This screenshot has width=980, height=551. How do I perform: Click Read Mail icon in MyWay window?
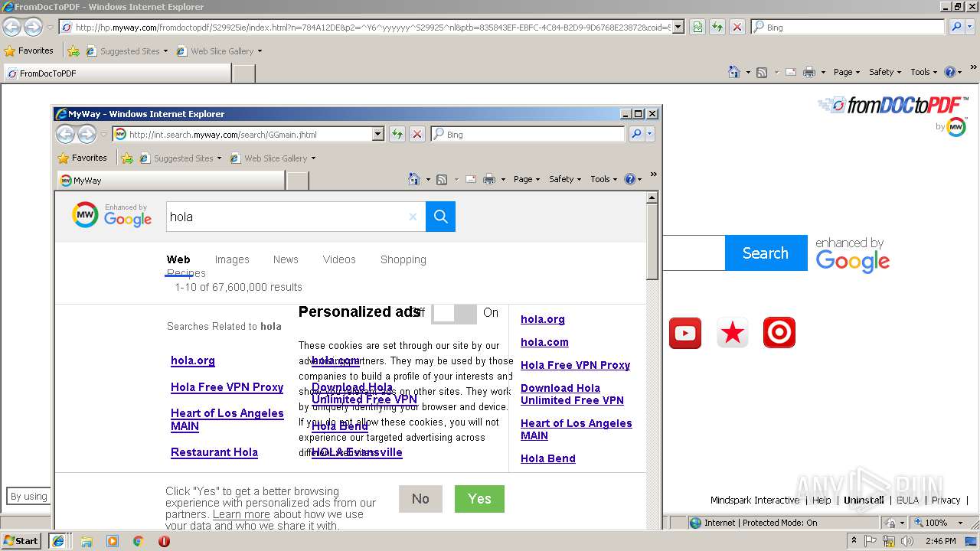[x=471, y=179]
